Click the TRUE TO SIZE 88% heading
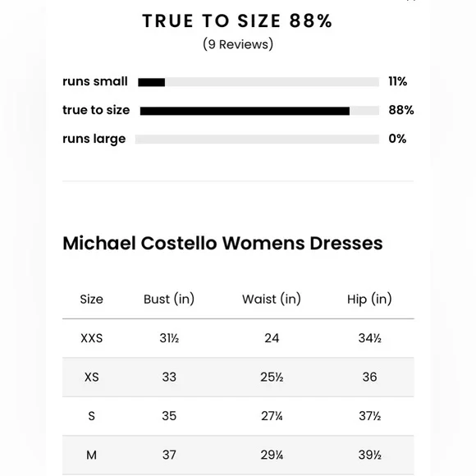The height and width of the screenshot is (476, 476). [x=237, y=21]
